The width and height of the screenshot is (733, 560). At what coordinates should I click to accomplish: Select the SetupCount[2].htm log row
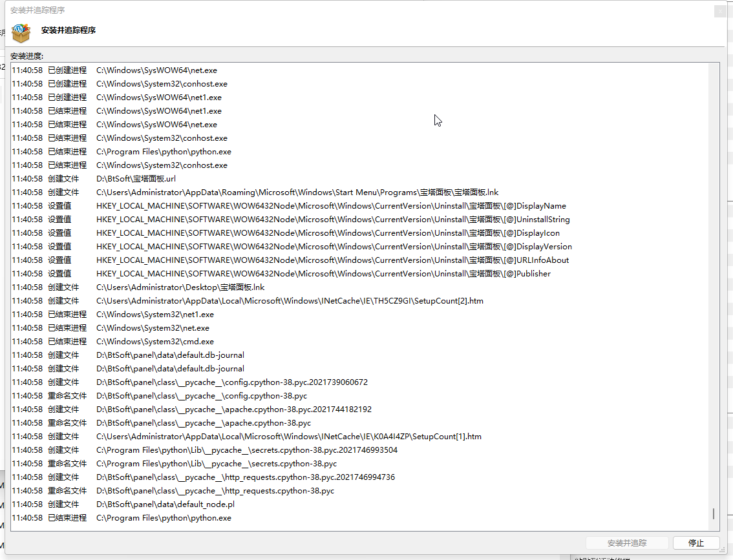click(359, 301)
